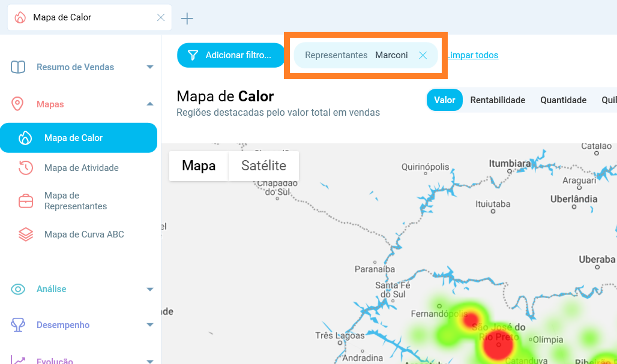Collapse the Mapas section arrow
The height and width of the screenshot is (364, 617).
pos(150,104)
